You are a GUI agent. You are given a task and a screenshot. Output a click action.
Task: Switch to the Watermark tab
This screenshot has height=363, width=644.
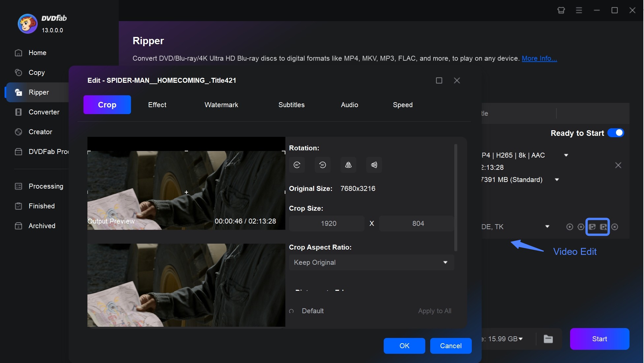point(221,105)
